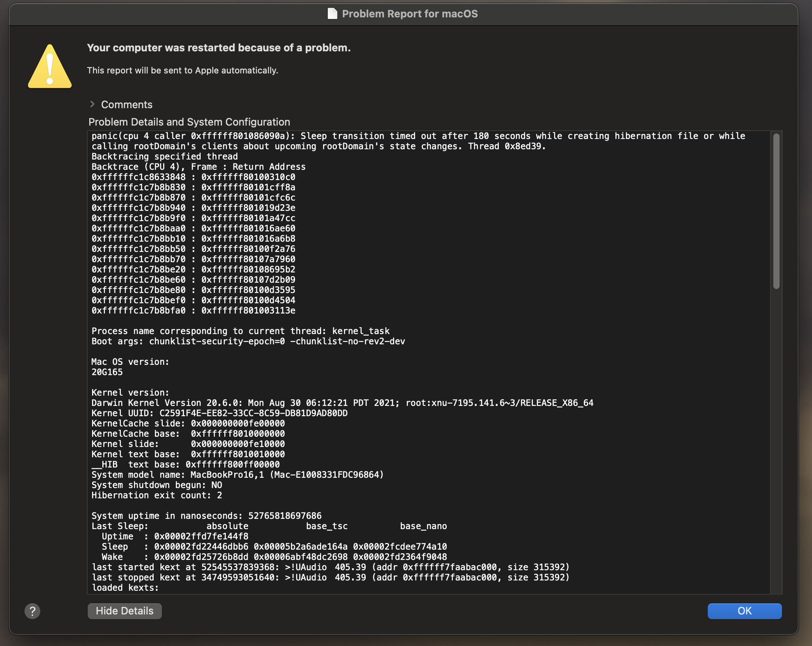Image resolution: width=812 pixels, height=646 pixels.
Task: Click the 'last started kext' line
Action: tap(331, 567)
